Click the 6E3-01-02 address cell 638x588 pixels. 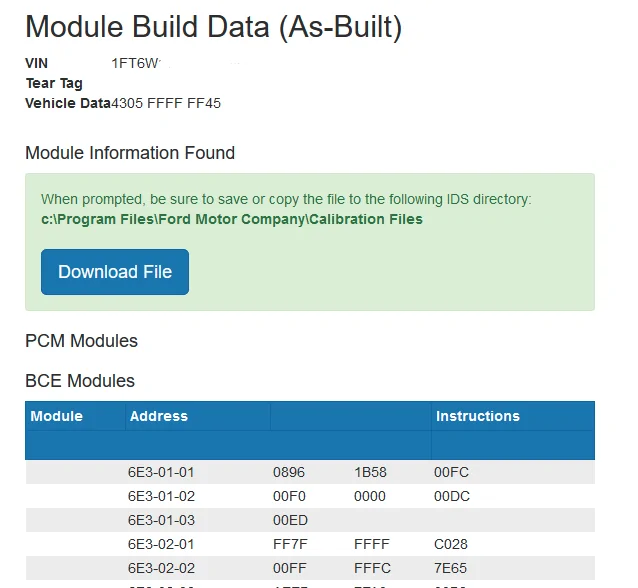(161, 496)
